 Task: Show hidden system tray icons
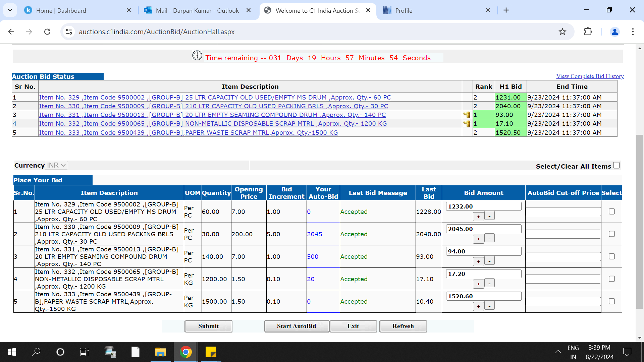558,352
